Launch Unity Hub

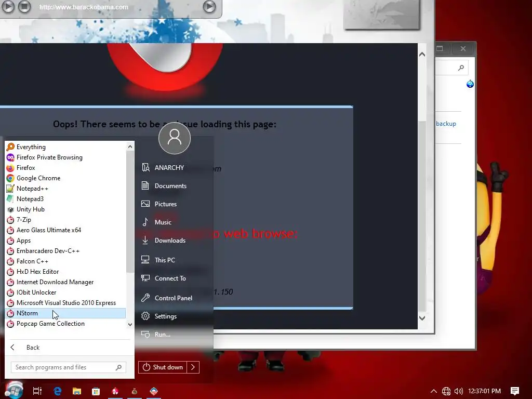65,209
